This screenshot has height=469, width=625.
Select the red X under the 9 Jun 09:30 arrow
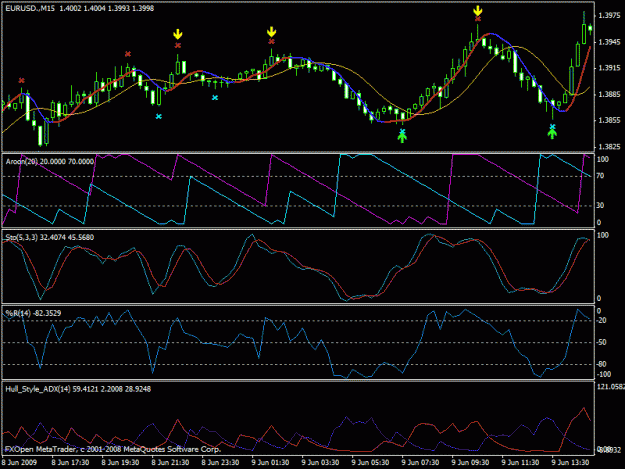[478, 19]
